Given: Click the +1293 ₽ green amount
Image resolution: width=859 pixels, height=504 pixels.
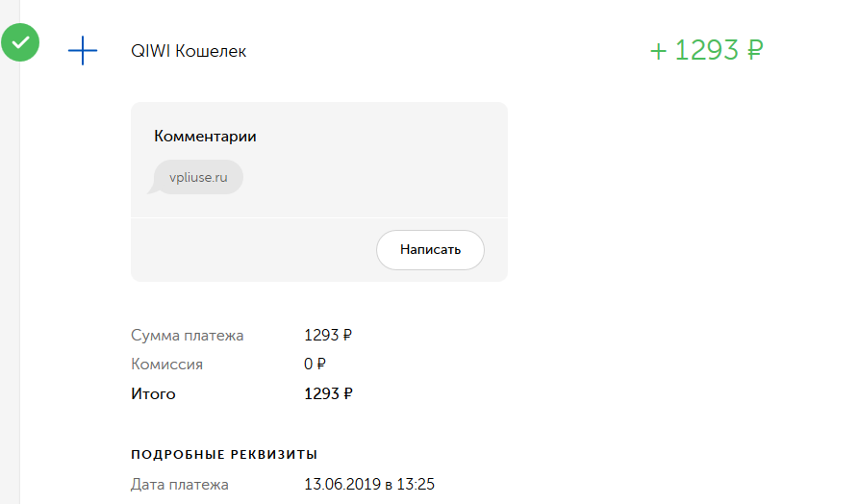Looking at the screenshot, I should coord(707,50).
